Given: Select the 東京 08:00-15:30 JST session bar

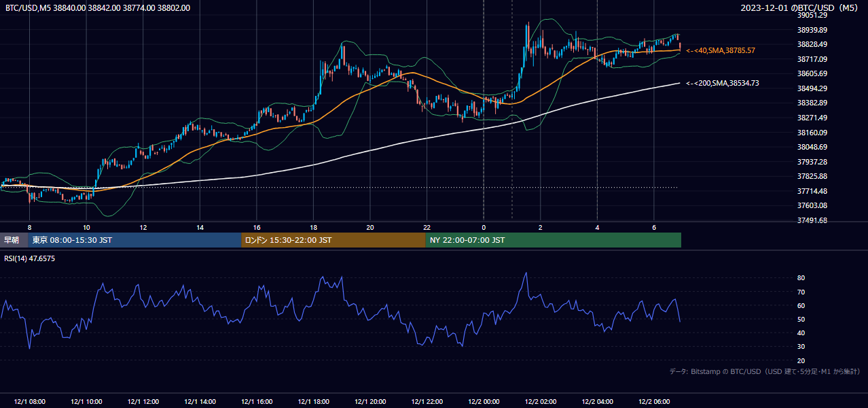Looking at the screenshot, I should click(x=134, y=240).
